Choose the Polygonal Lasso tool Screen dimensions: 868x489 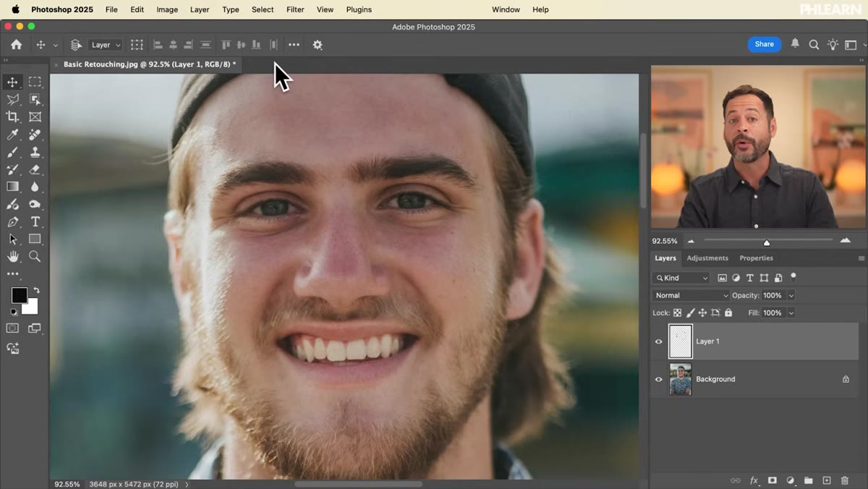[x=12, y=99]
